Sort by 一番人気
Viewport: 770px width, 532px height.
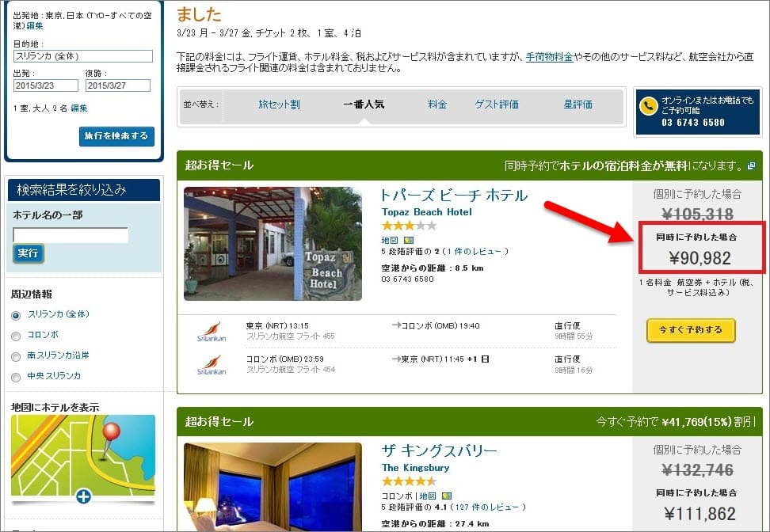[x=364, y=104]
